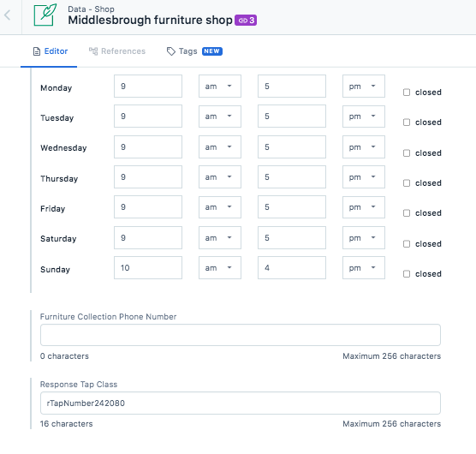Click the green feather document icon

(x=45, y=15)
